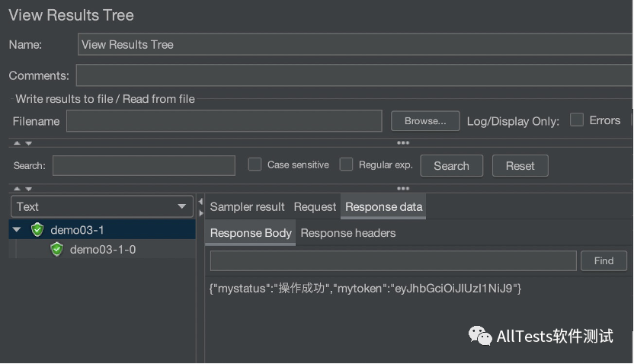634x364 pixels.
Task: Click the Find button
Action: 604,261
